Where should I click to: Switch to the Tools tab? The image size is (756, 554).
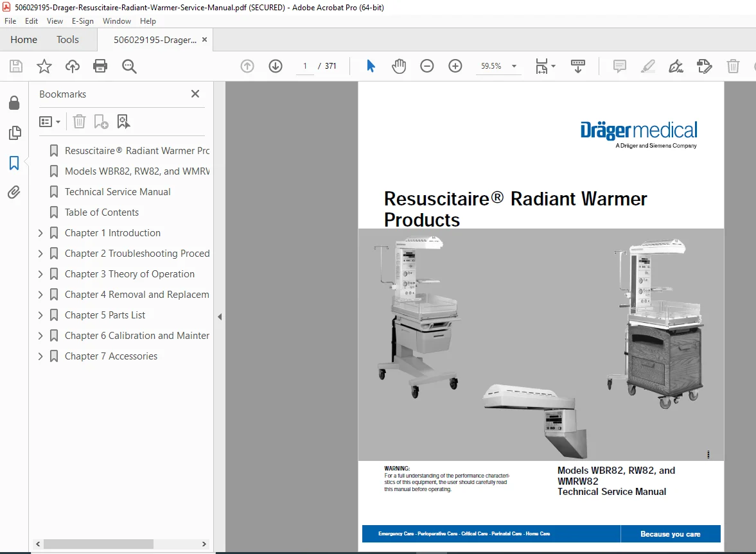[67, 40]
